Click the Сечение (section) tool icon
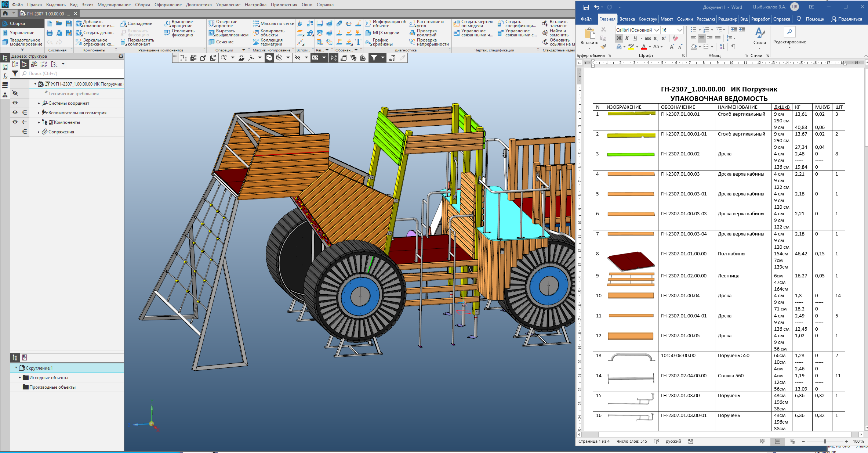The height and width of the screenshot is (453, 868). 212,42
